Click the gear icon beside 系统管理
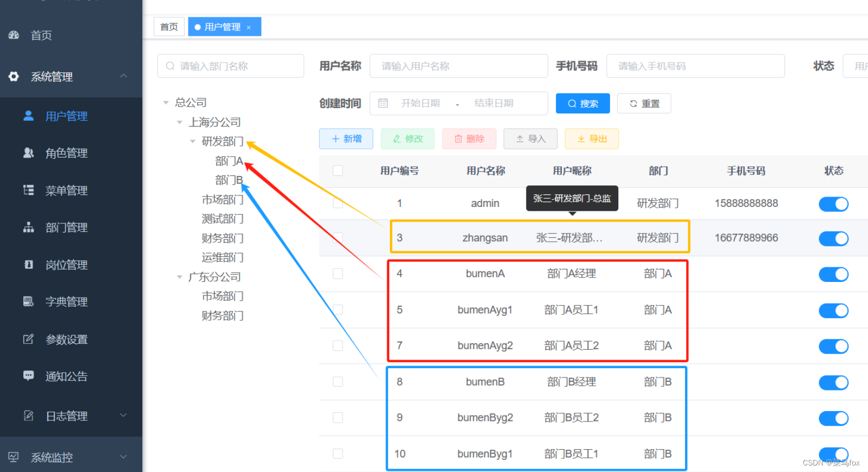 [14, 77]
